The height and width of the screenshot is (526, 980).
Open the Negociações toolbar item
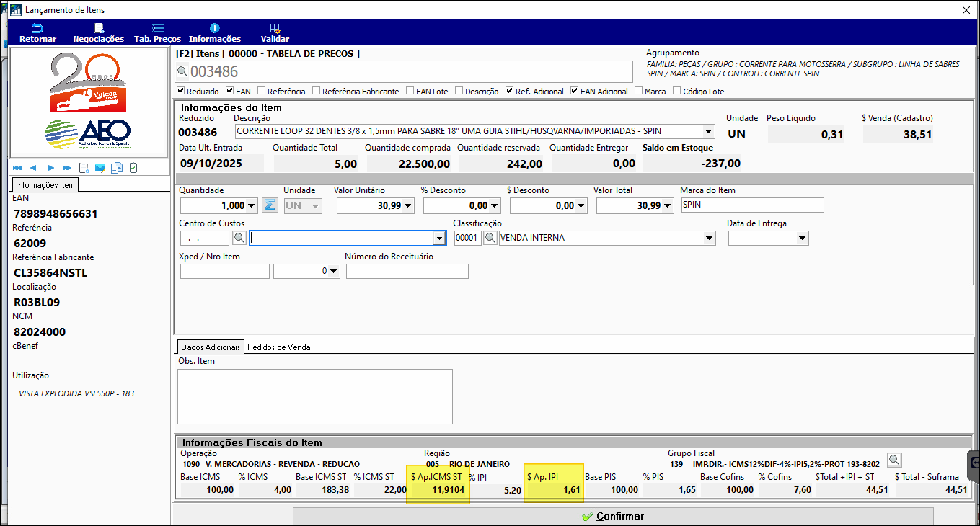click(x=98, y=32)
